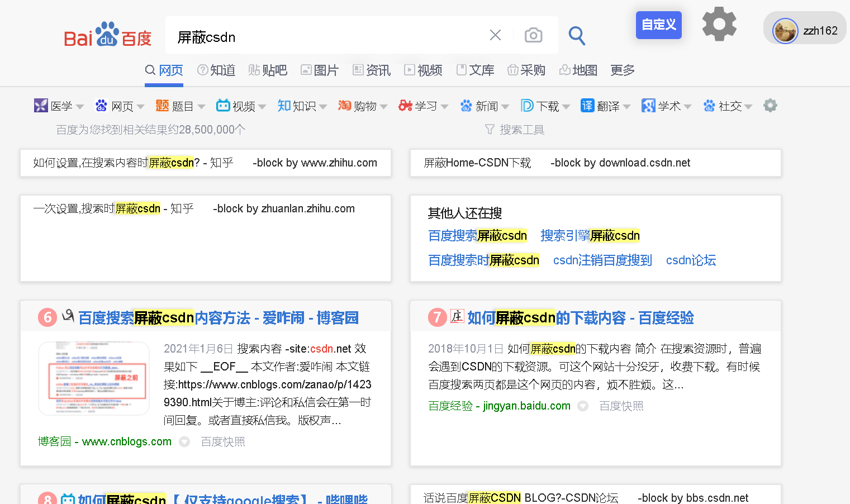Viewport: 850px width, 504px height.
Task: Click the magnifier search button
Action: (577, 36)
